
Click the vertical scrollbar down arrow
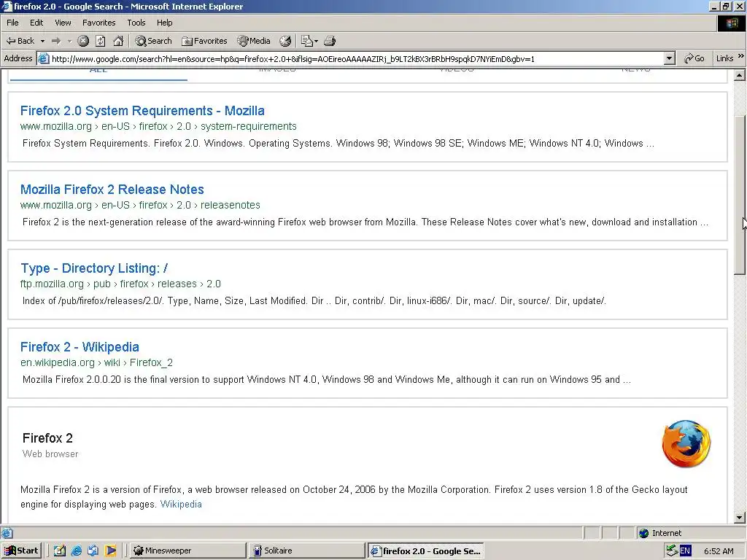click(x=740, y=518)
